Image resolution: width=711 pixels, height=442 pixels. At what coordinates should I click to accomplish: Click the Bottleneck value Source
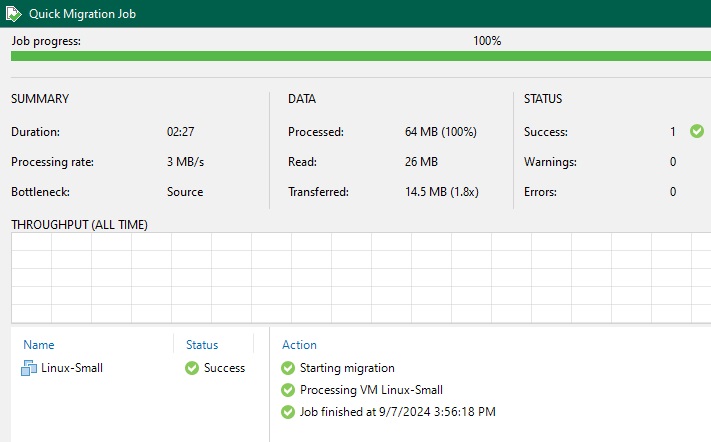pyautogui.click(x=185, y=192)
